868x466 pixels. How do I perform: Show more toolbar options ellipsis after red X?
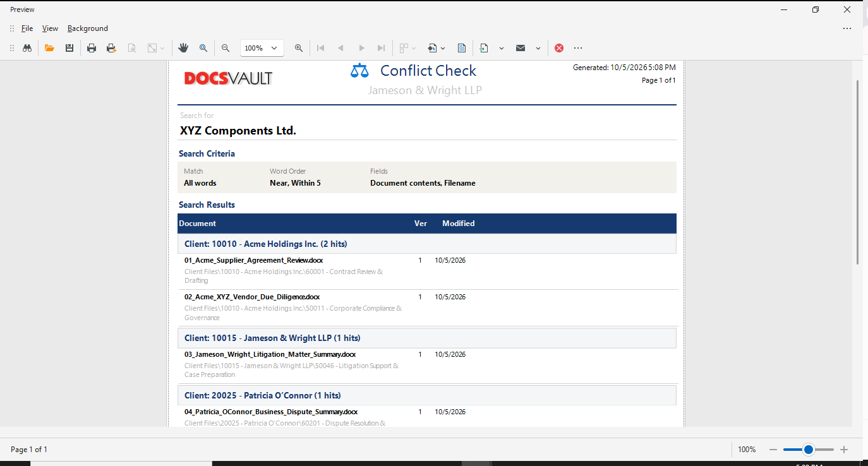tap(578, 48)
